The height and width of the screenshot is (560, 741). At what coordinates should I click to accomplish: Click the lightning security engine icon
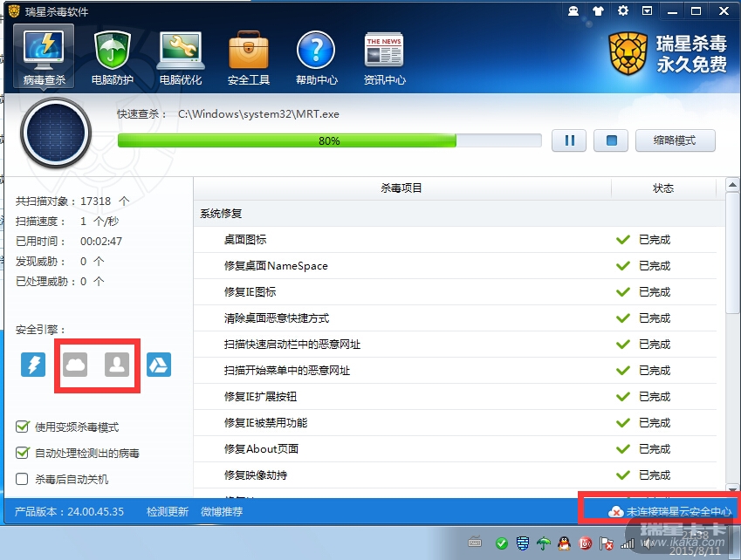tap(33, 365)
